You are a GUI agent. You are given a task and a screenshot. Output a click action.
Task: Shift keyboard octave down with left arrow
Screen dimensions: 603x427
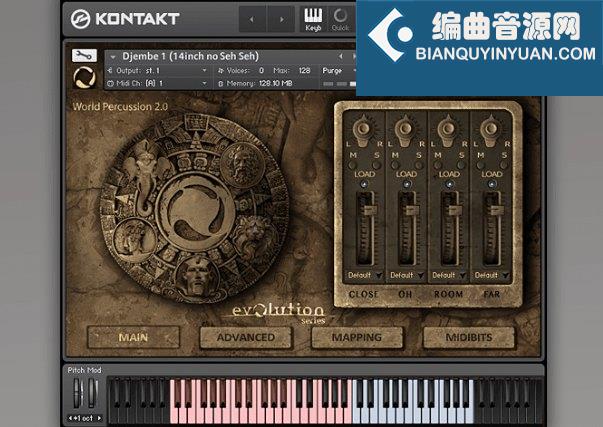coord(70,418)
